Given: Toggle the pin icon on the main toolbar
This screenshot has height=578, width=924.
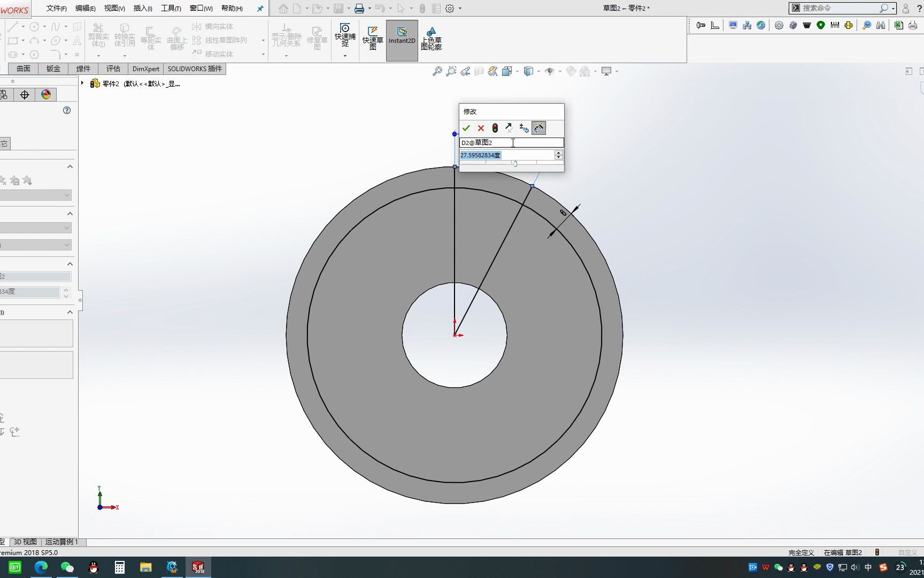Looking at the screenshot, I should pos(259,8).
